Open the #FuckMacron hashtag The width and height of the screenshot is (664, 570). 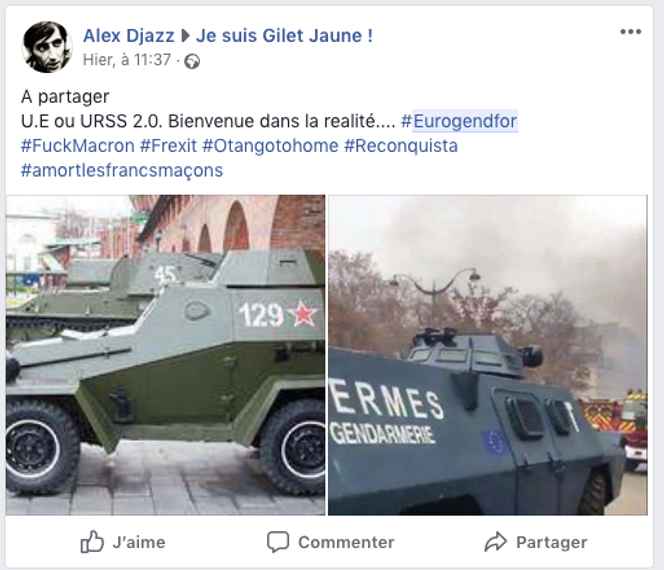point(77,146)
